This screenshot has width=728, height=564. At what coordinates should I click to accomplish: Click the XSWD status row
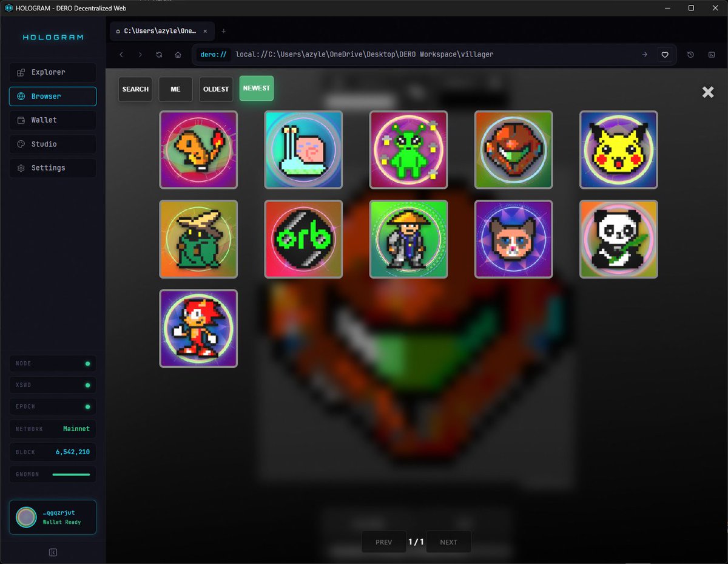[x=52, y=385]
